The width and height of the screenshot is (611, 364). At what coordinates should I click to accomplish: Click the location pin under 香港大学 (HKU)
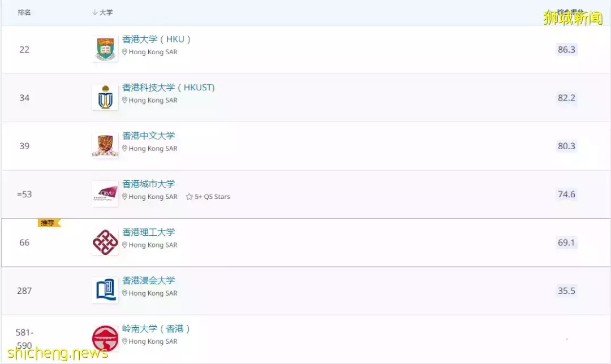[124, 52]
